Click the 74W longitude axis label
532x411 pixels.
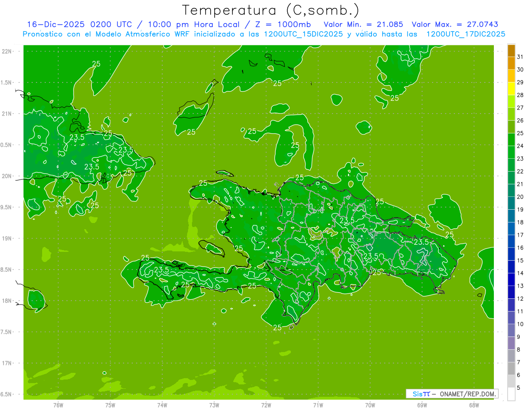[162, 405]
